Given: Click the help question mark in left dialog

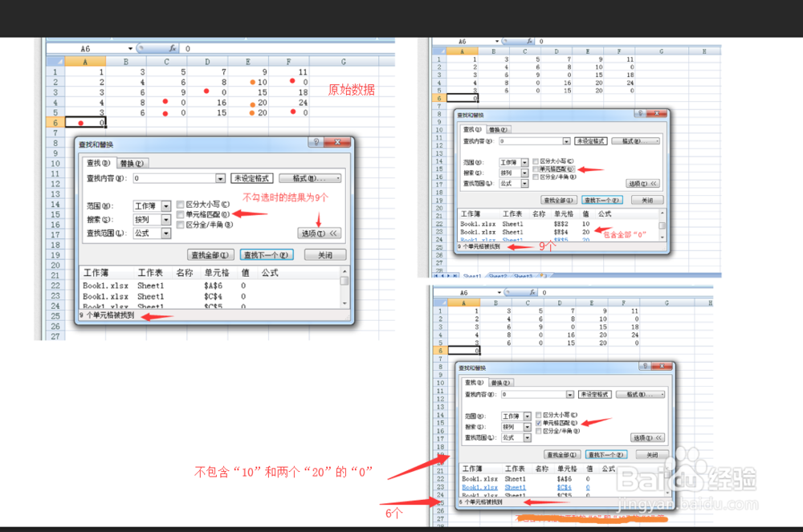Looking at the screenshot, I should click(x=316, y=142).
